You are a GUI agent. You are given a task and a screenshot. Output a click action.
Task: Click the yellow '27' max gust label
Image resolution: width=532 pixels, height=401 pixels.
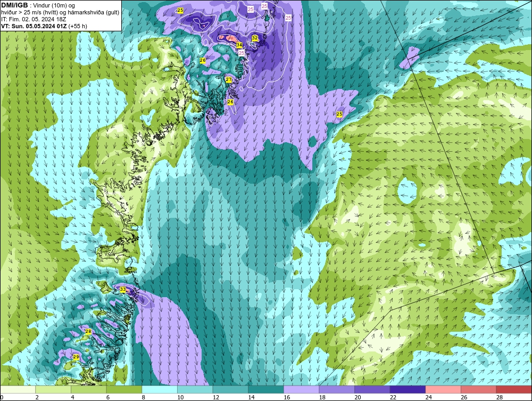(229, 79)
